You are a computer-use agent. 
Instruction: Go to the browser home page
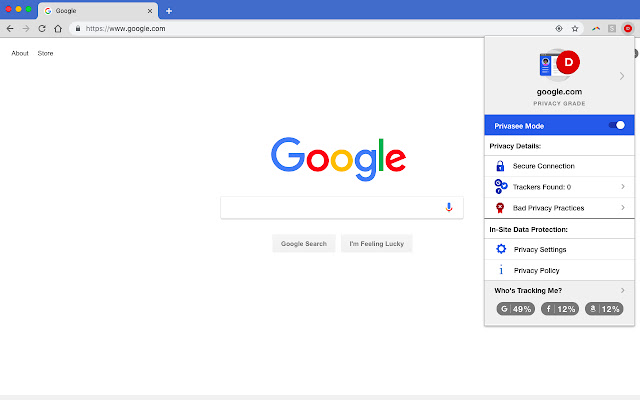[58, 29]
